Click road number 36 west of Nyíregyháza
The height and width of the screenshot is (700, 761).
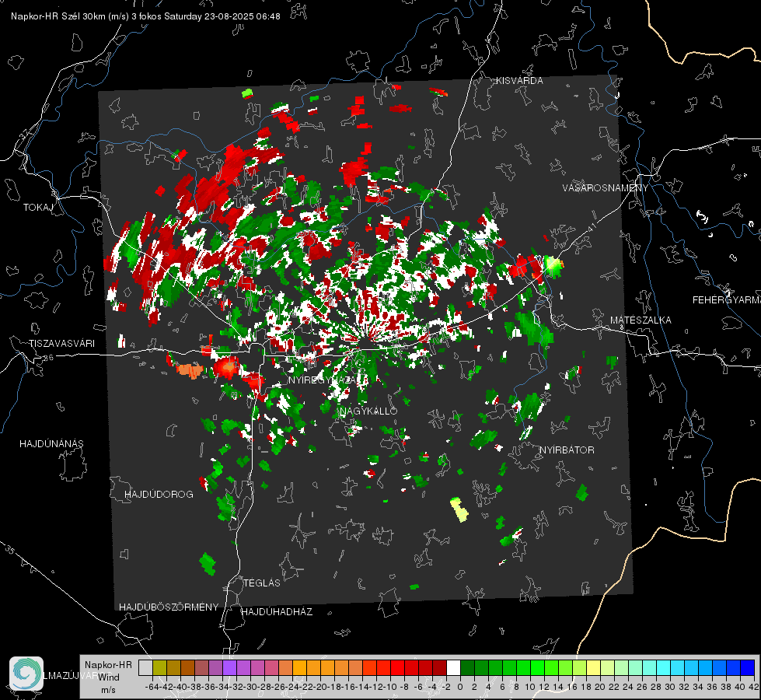48,358
